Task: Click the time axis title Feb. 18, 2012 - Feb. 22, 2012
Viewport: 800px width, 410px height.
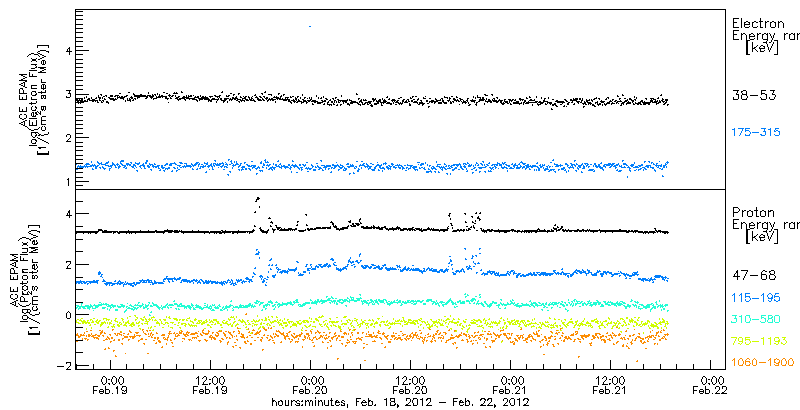Action: pos(400,402)
